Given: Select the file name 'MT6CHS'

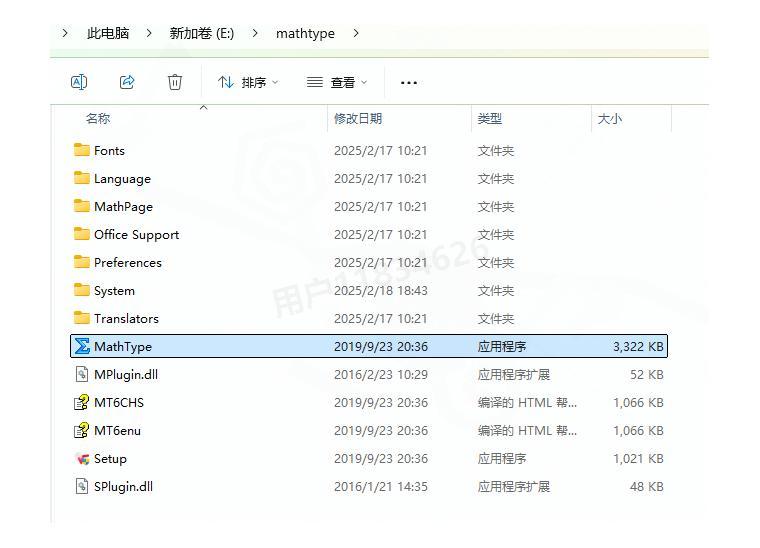Looking at the screenshot, I should (x=119, y=403).
